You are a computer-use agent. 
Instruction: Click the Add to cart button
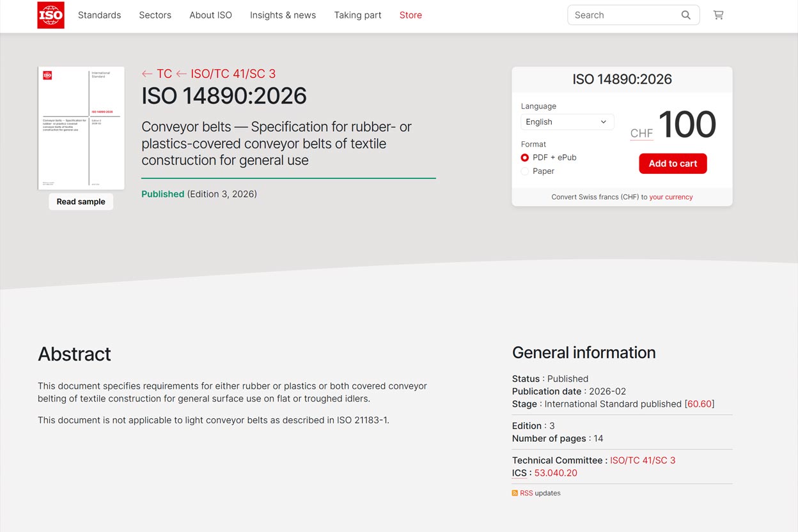[x=673, y=164]
